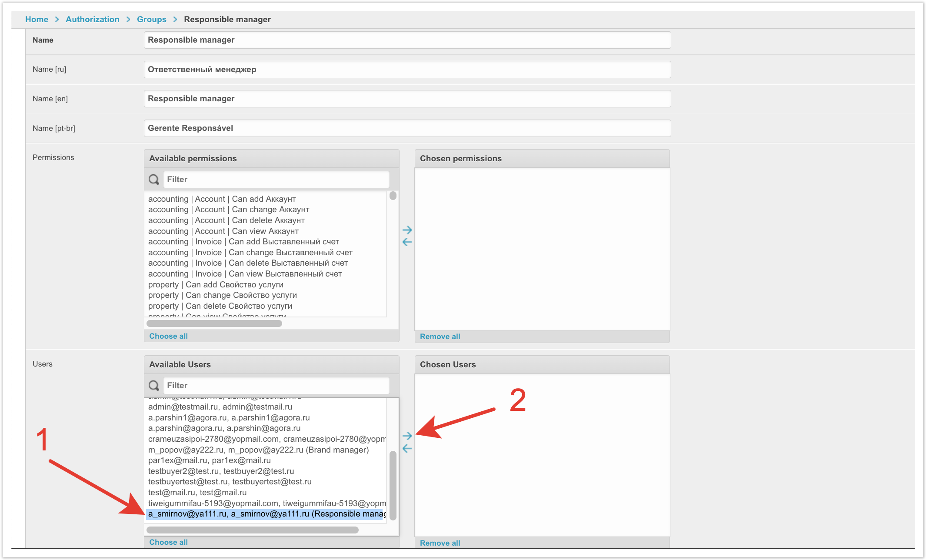Click Name [pt-br] field Gerente Responsável

pyautogui.click(x=407, y=128)
